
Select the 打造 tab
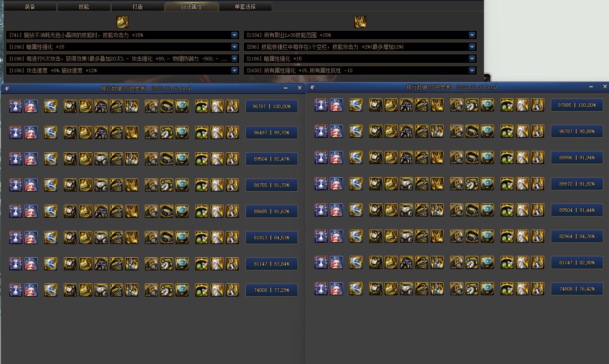pos(138,7)
